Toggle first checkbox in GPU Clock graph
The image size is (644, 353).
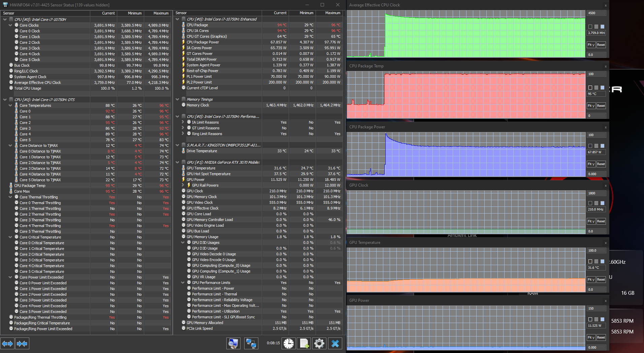590,203
